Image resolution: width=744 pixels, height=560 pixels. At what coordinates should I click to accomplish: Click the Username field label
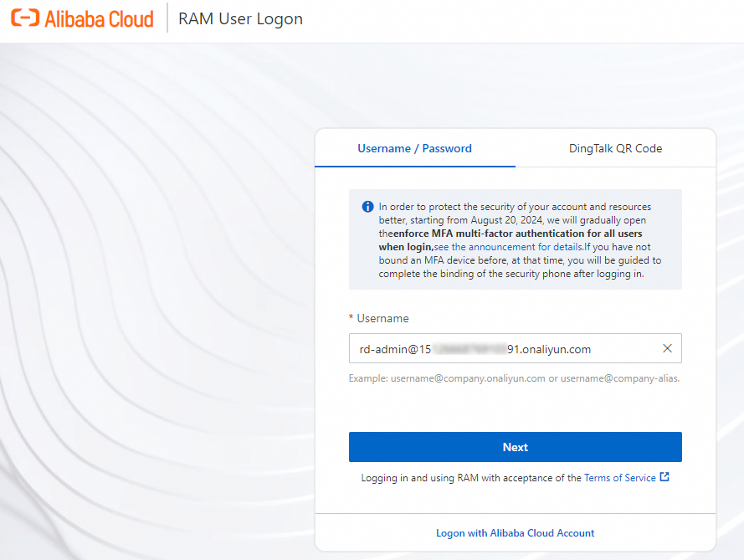[x=382, y=319]
